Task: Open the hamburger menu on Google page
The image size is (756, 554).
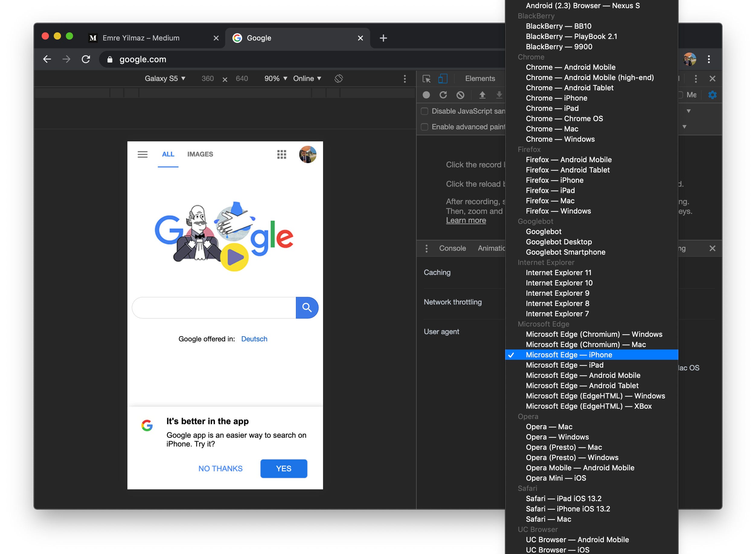Action: [x=143, y=154]
